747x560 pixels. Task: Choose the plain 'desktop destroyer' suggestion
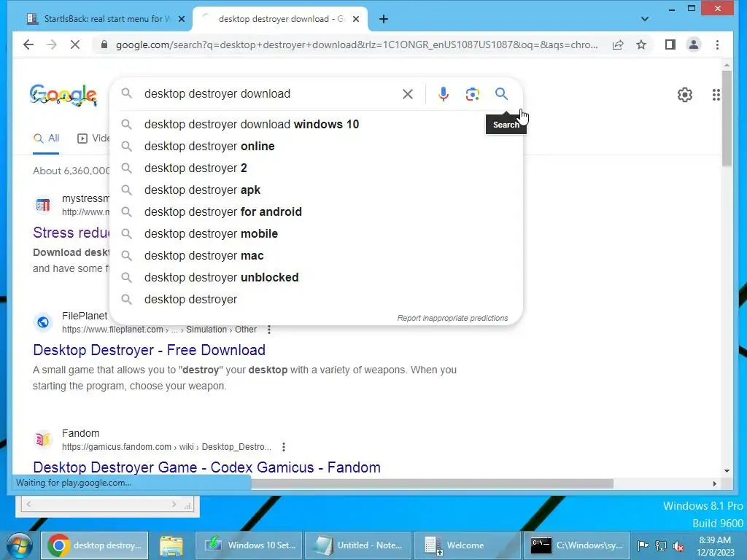pos(316,300)
